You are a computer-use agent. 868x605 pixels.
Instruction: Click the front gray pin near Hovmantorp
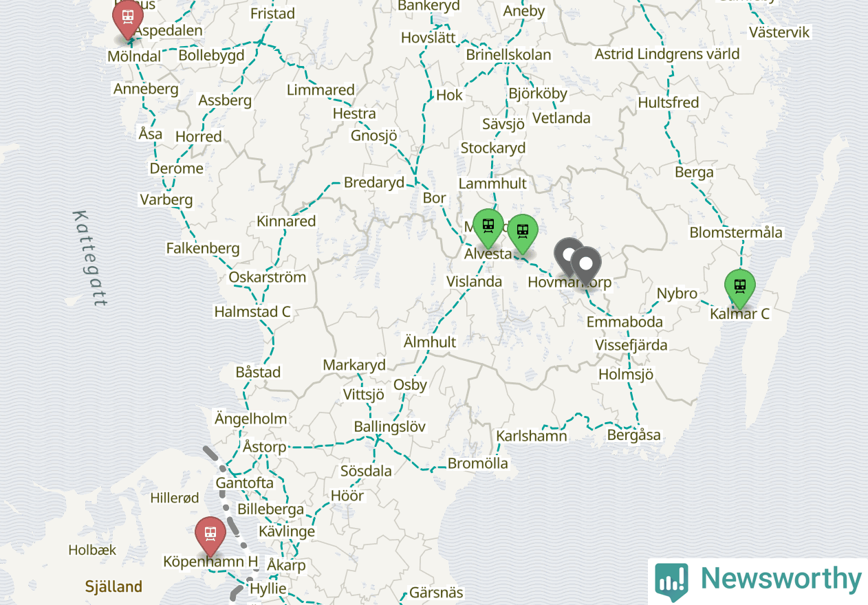[x=586, y=267]
